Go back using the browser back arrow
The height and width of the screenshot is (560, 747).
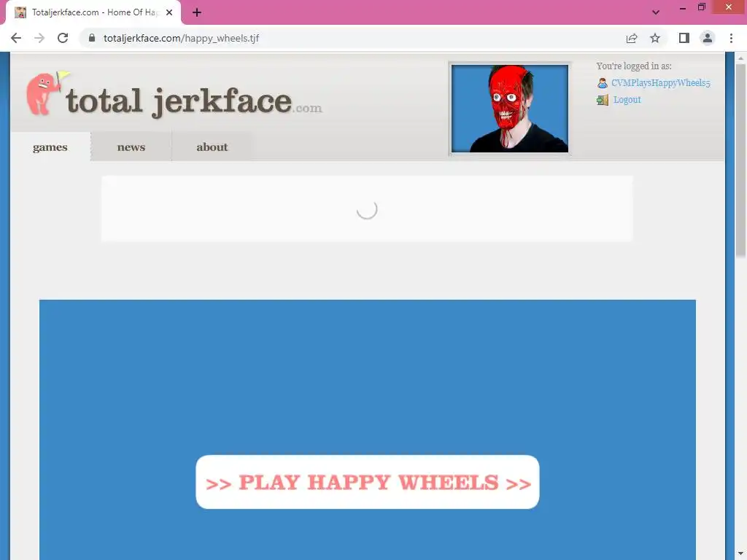16,38
